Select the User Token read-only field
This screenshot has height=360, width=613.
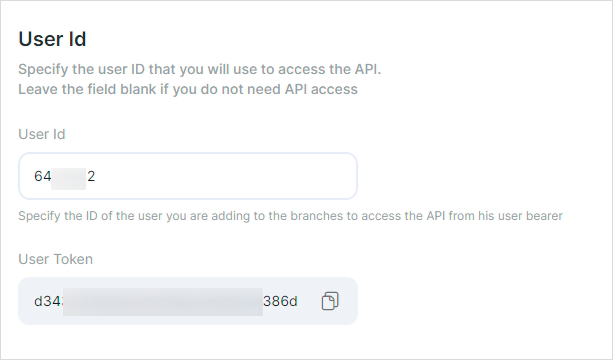tap(188, 301)
